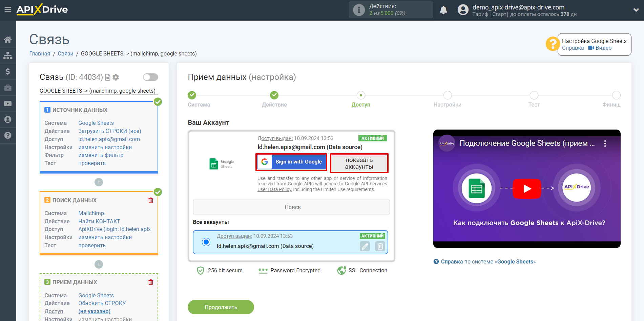Click source изменить фильтр link
644x321 pixels.
coord(101,155)
